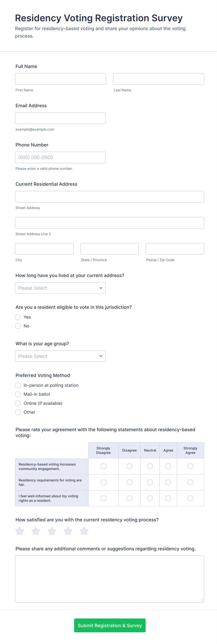Select In-person at polling station option

[x=18, y=385]
